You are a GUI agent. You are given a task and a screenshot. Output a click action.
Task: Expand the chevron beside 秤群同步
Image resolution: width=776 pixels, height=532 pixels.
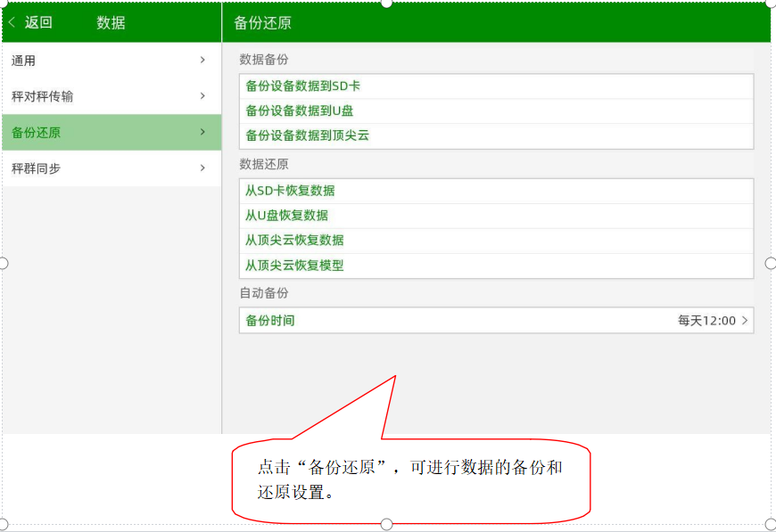coord(202,168)
